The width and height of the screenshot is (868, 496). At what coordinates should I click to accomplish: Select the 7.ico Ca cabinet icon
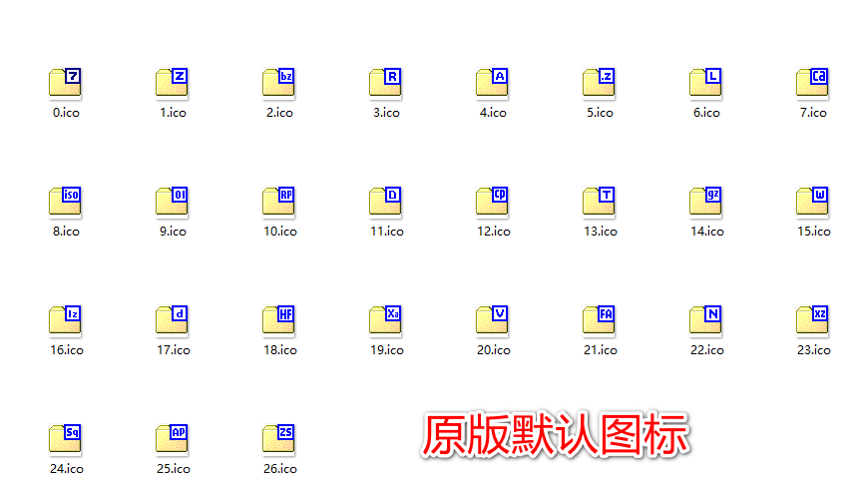[813, 84]
